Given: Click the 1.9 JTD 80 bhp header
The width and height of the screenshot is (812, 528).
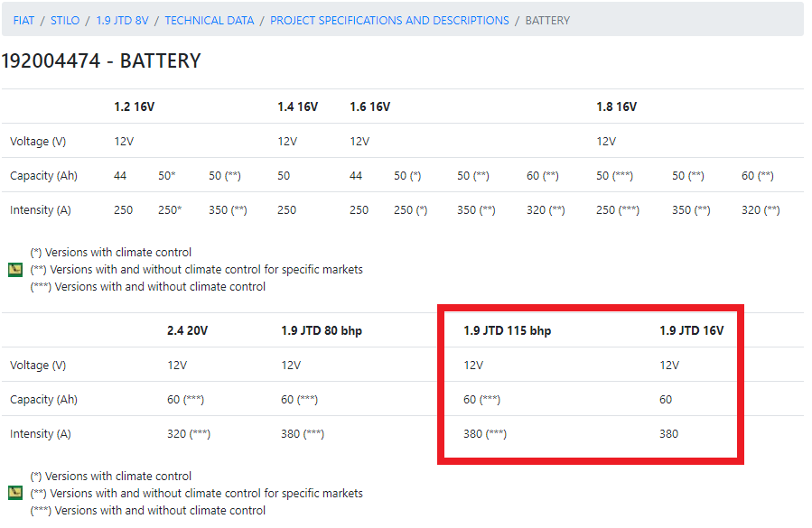Looking at the screenshot, I should click(x=322, y=330).
